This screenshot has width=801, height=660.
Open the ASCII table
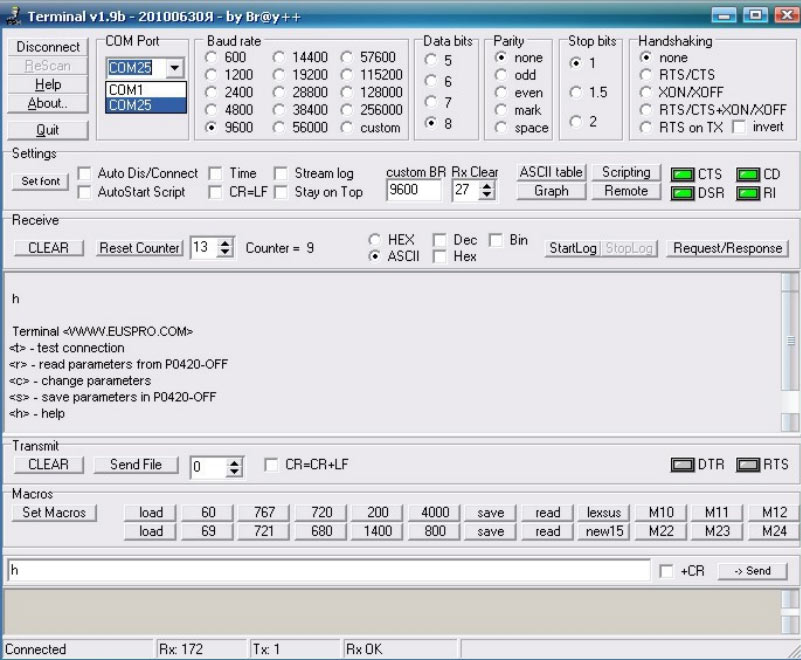coord(551,173)
